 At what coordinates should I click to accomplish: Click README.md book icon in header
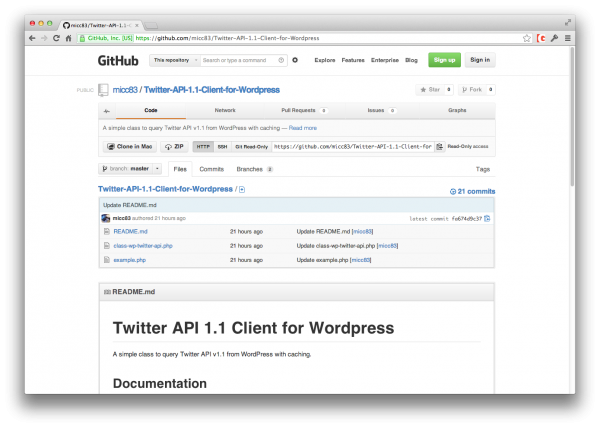pyautogui.click(x=108, y=292)
